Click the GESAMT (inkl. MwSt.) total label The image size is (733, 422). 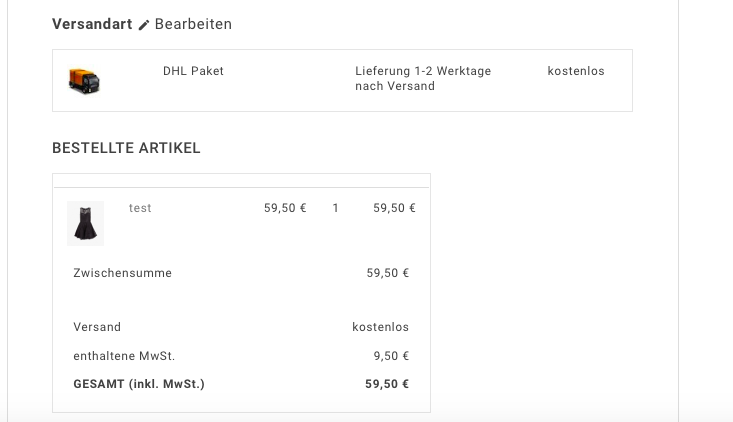tap(139, 383)
